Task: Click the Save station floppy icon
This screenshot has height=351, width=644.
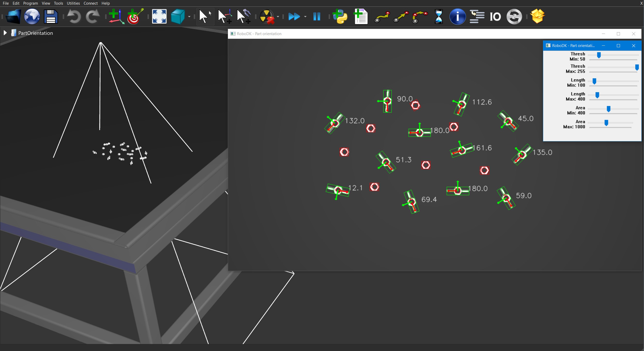Action: pyautogui.click(x=51, y=17)
